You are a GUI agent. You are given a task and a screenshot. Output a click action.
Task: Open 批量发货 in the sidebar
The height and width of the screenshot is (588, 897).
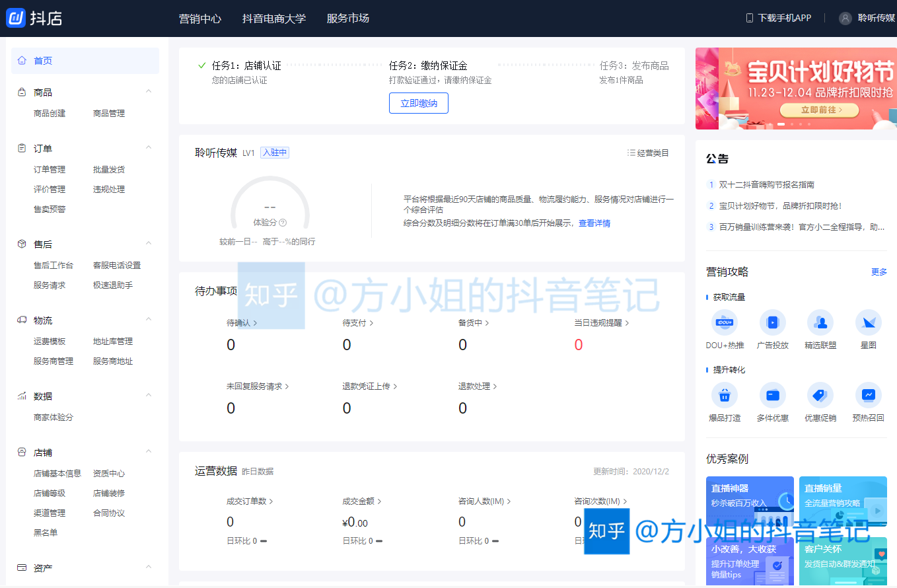109,170
